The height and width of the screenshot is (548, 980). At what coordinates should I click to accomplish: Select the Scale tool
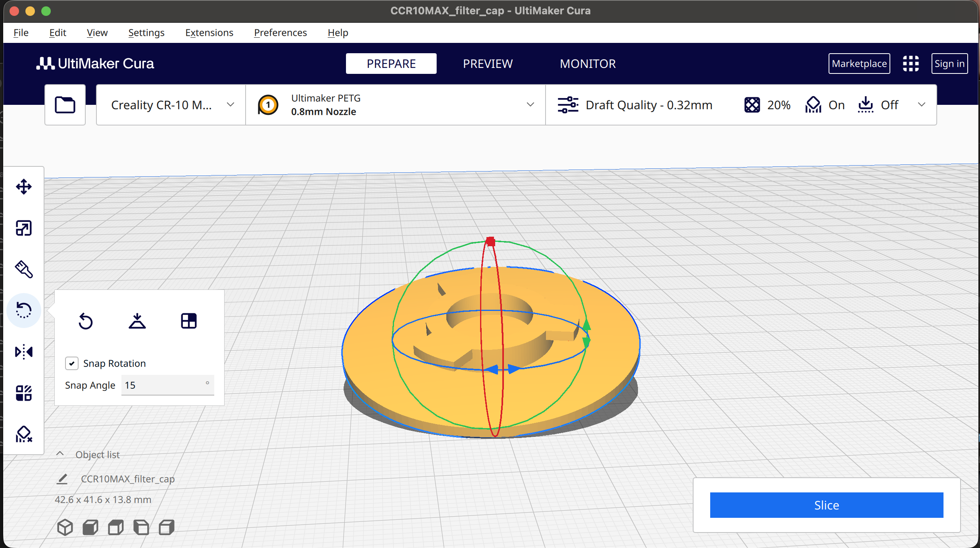click(24, 228)
